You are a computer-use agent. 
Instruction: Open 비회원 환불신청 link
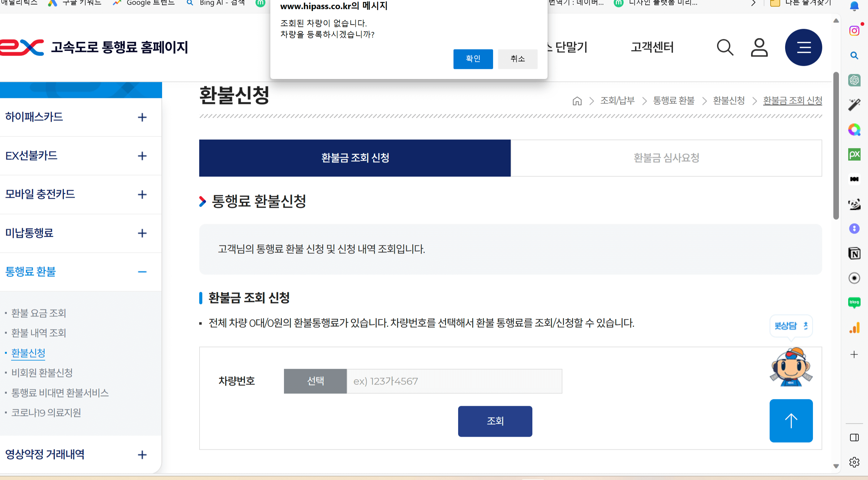tap(41, 373)
